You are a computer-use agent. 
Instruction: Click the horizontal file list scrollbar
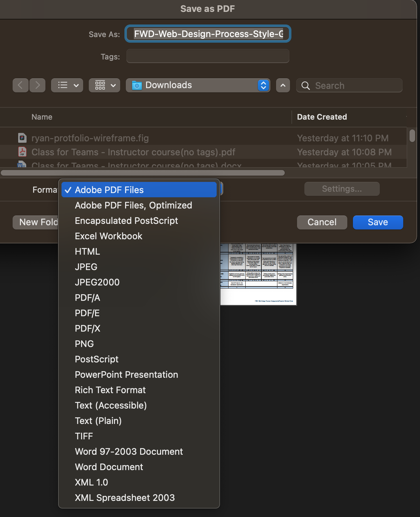[x=143, y=172]
